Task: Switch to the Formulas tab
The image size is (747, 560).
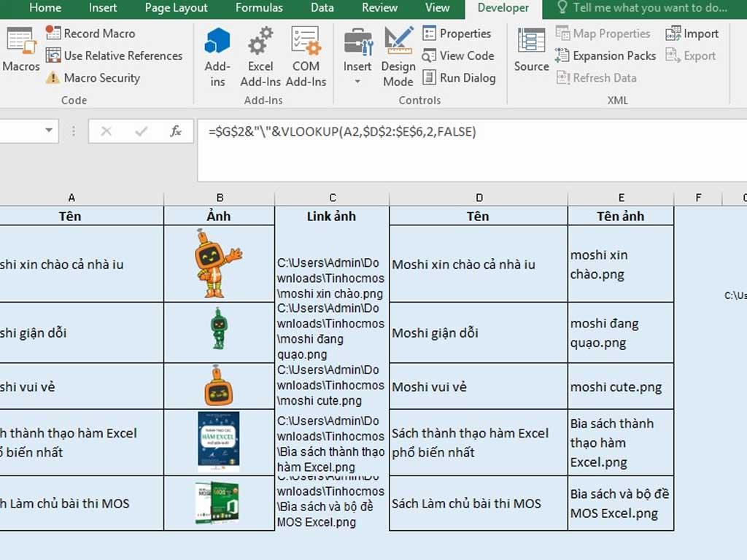Action: click(x=259, y=8)
